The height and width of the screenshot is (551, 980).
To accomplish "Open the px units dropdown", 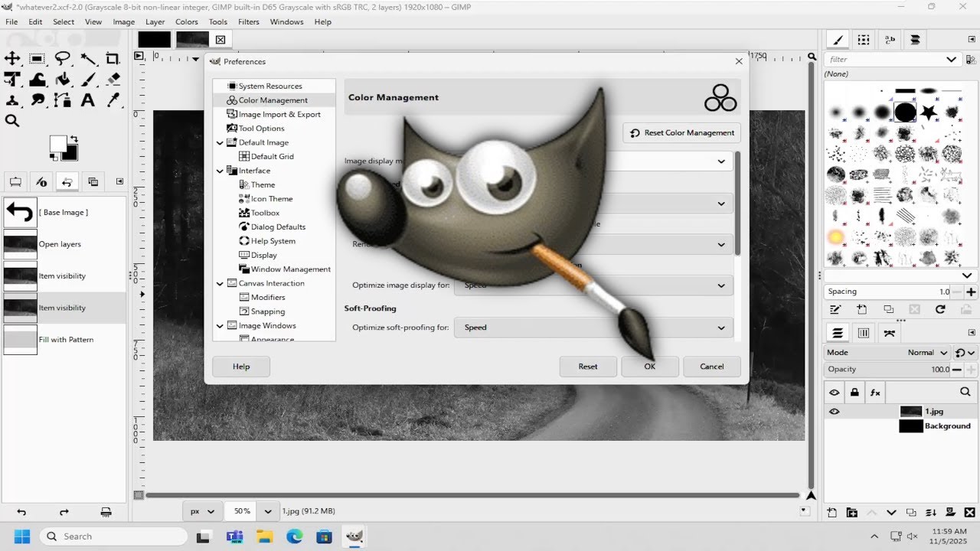I will [203, 511].
